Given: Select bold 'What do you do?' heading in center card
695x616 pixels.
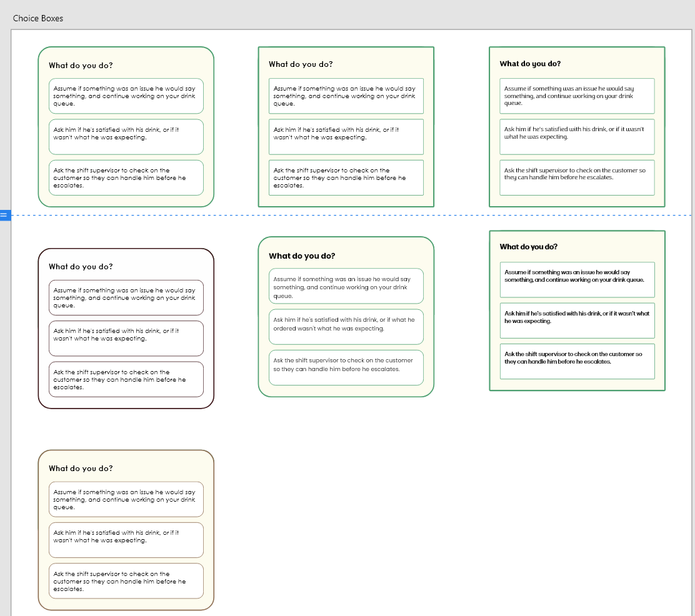Looking at the screenshot, I should pyautogui.click(x=302, y=256).
